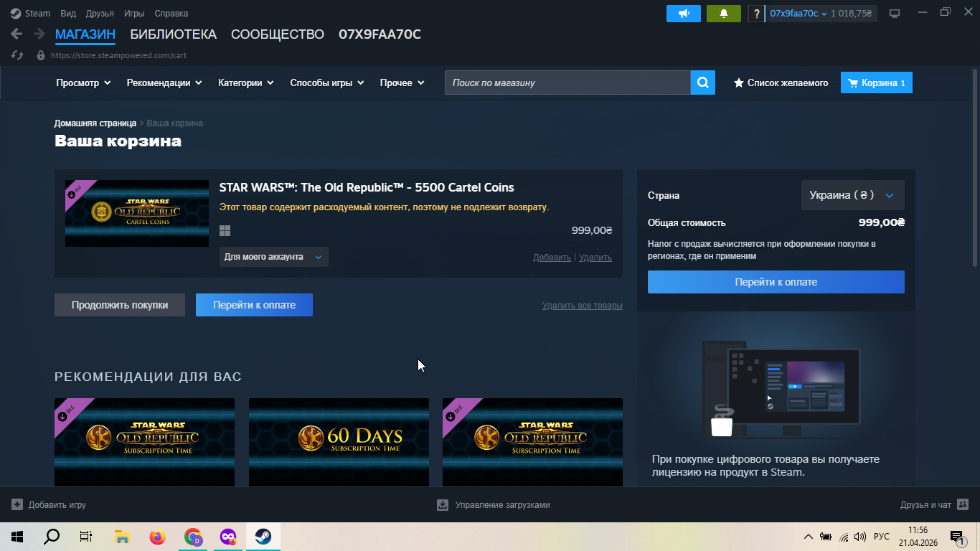Screen dimensions: 980x551
Task: Expand the Способы игры store menu
Action: coord(327,83)
